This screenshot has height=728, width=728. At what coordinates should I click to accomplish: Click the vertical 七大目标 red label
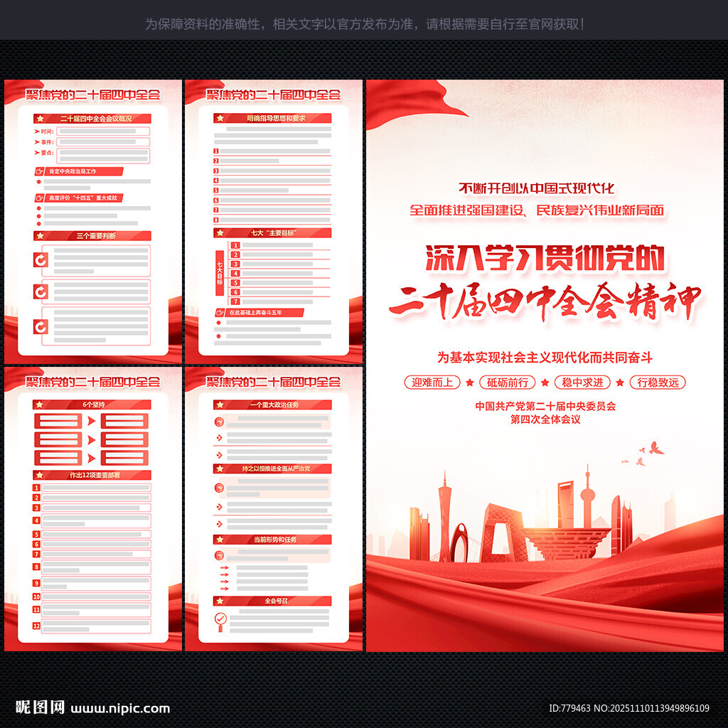220,273
